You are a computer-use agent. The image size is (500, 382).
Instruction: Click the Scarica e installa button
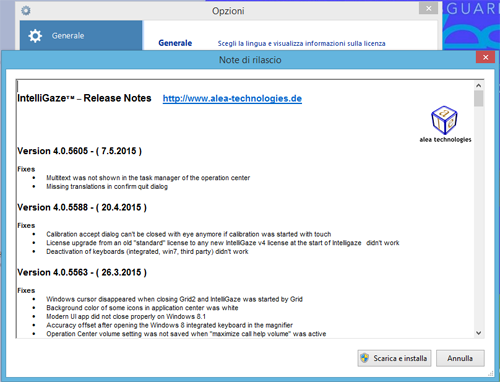(394, 358)
